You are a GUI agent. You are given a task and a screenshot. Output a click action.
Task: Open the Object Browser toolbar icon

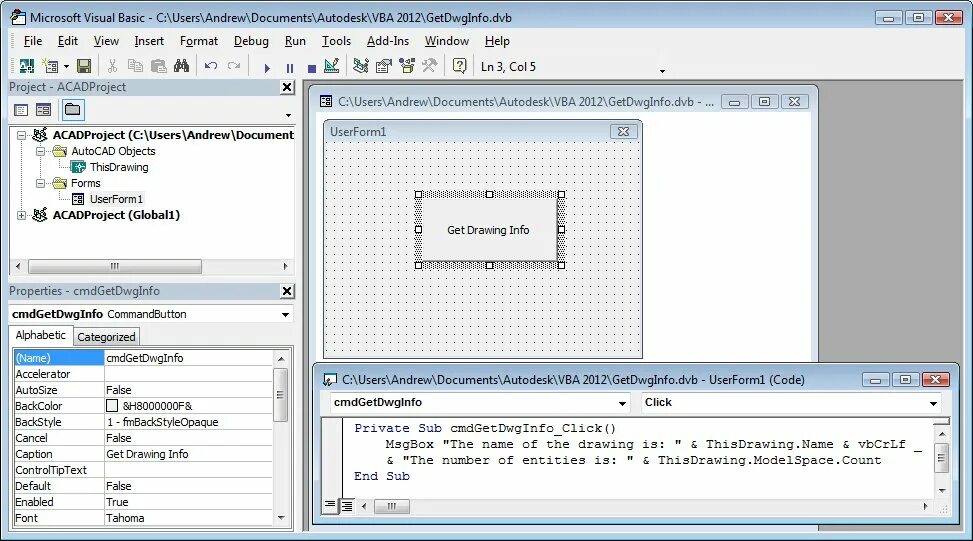tap(407, 66)
